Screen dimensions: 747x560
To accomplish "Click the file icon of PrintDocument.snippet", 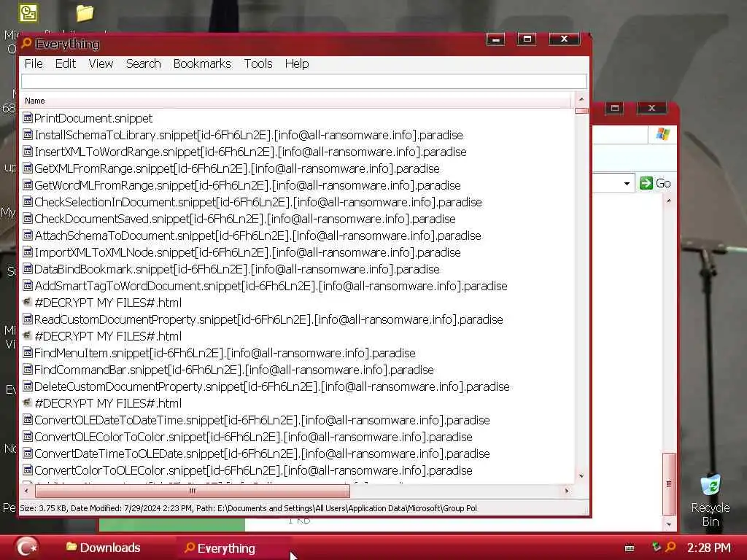I will [x=28, y=117].
